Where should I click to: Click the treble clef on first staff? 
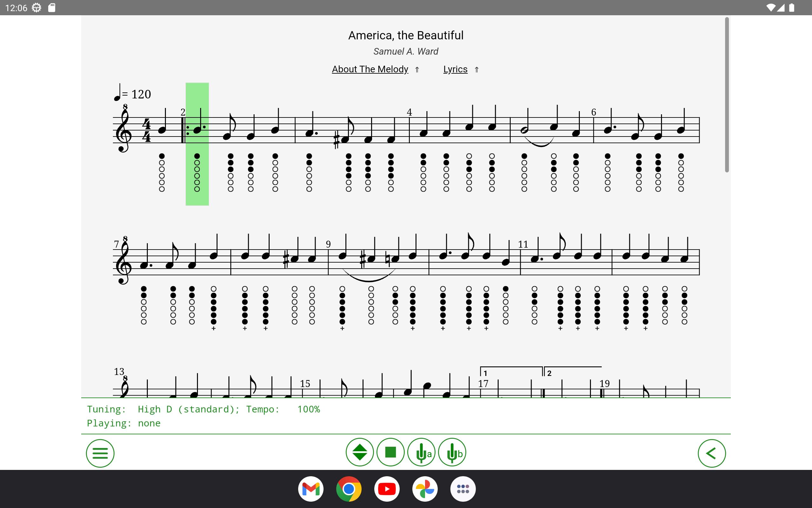tap(123, 128)
